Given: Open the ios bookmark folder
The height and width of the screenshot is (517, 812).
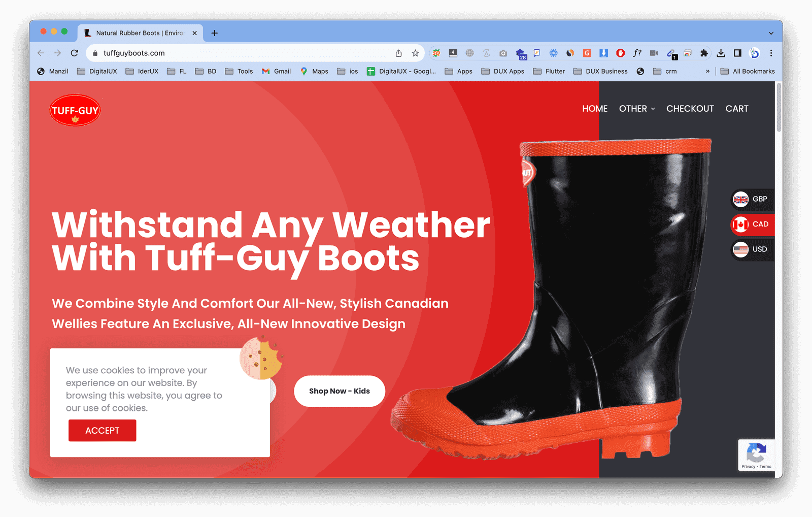Looking at the screenshot, I should pos(348,71).
